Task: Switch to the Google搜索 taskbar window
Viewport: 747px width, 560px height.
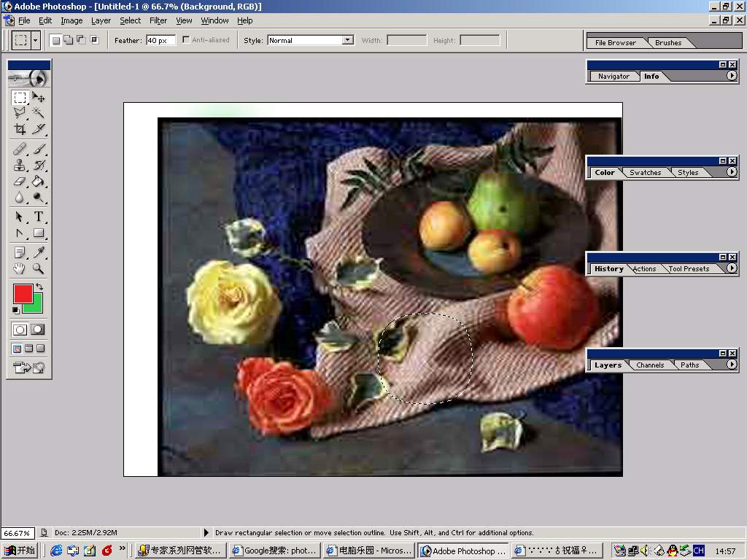Action: pos(274,551)
